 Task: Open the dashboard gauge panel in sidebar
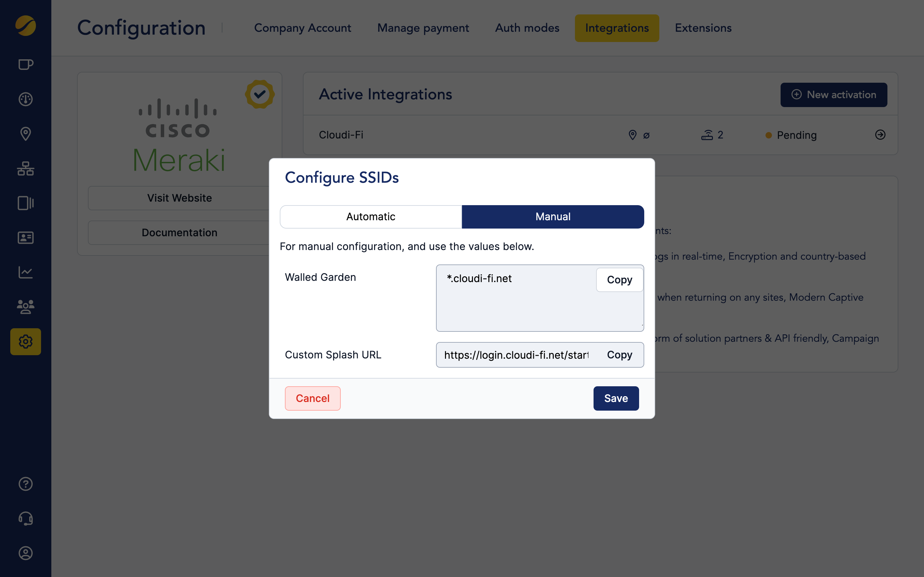[25, 99]
